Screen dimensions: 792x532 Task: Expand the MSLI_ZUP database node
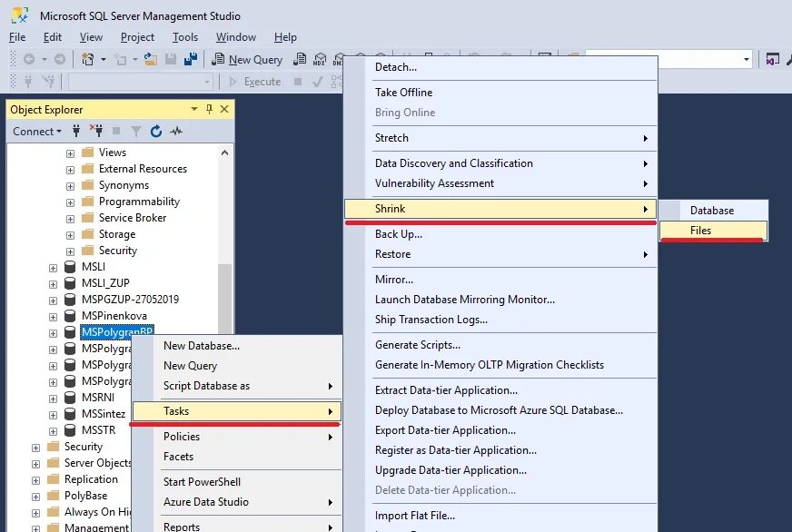[53, 284]
